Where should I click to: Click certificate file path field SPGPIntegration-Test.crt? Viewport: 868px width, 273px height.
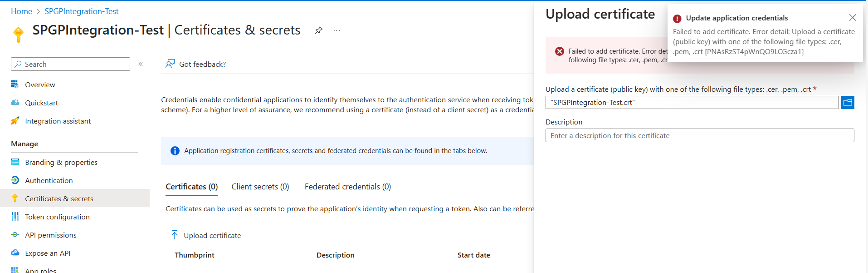coord(692,103)
